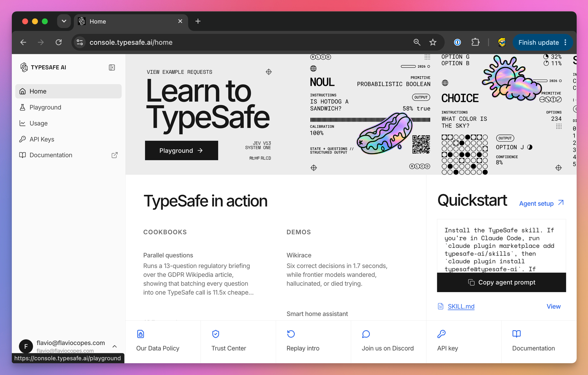This screenshot has width=588, height=375.
Task: Open the tab search dropdown arrow
Action: [64, 21]
